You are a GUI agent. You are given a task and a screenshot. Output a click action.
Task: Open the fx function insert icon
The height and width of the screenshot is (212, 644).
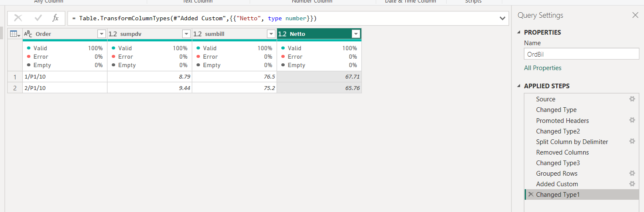[55, 18]
